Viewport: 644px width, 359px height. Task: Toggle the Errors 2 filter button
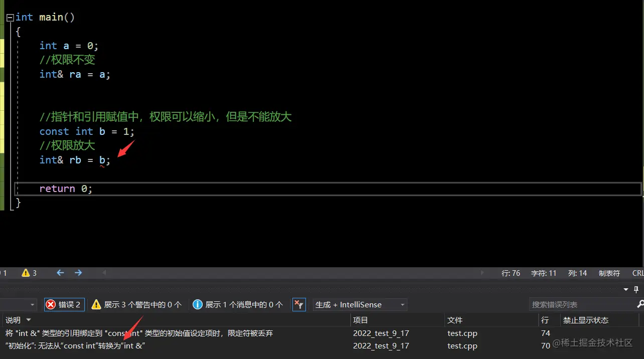(x=64, y=304)
